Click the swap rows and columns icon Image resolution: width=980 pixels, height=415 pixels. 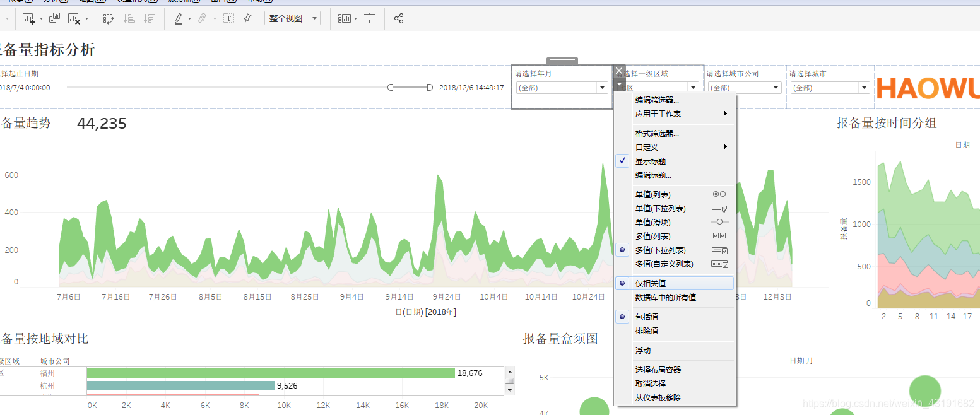[109, 19]
